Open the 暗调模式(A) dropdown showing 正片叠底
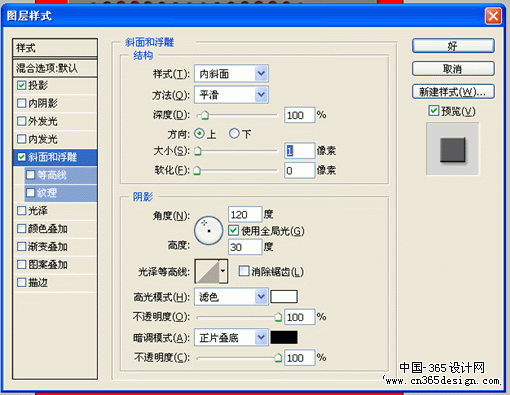The image size is (510, 395). (x=231, y=338)
